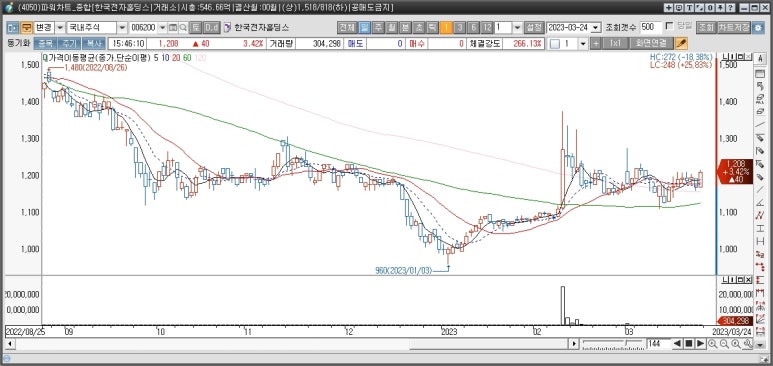Screen dimensions: 773x366
Task: Toggle the daily 일 period button
Action: [365, 28]
